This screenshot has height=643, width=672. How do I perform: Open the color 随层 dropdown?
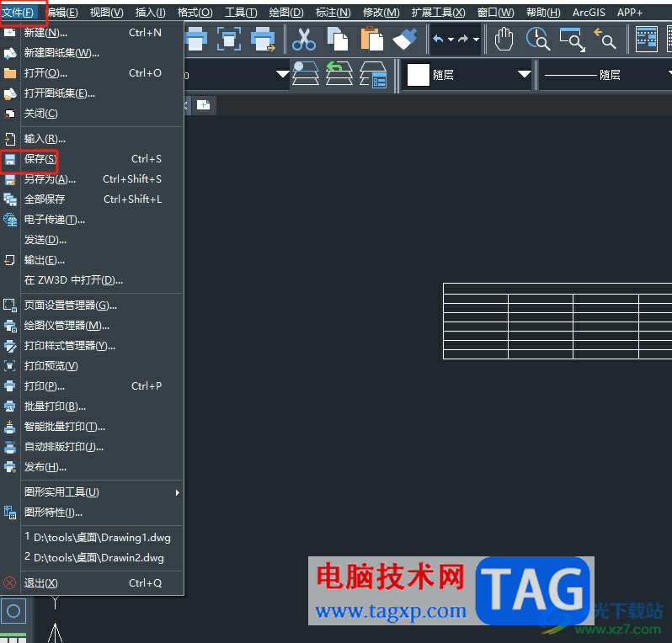tap(524, 74)
